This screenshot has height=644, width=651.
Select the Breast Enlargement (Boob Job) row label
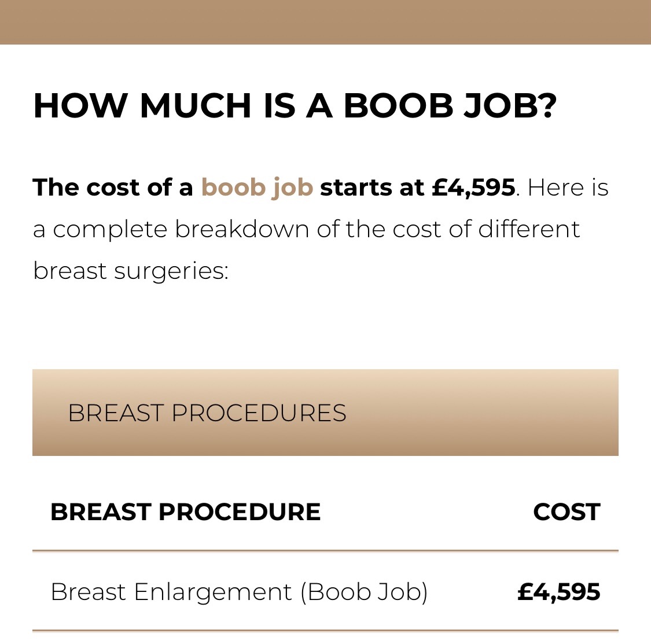(238, 592)
